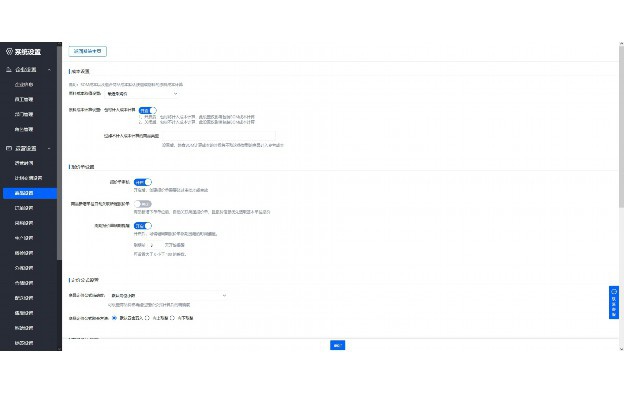Screen dimensions: 624x393
Task: Select the first (checked) radio option
Action: click(114, 318)
